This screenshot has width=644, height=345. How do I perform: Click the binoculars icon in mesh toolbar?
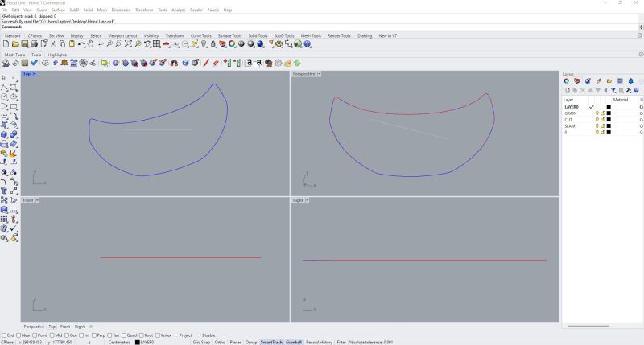click(174, 63)
